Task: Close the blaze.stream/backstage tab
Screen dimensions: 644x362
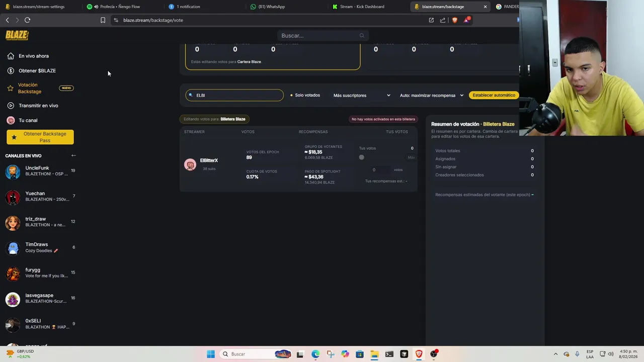Action: tap(485, 7)
